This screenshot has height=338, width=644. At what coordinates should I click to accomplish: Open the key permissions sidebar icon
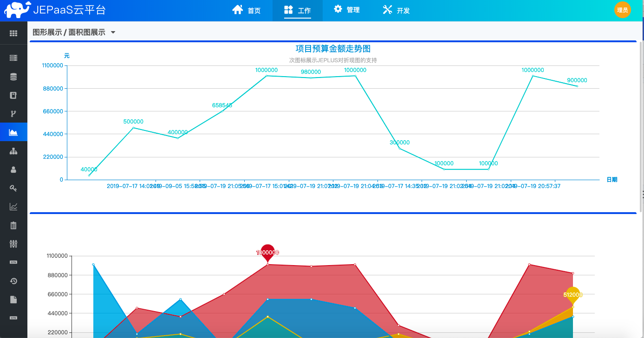(x=13, y=188)
